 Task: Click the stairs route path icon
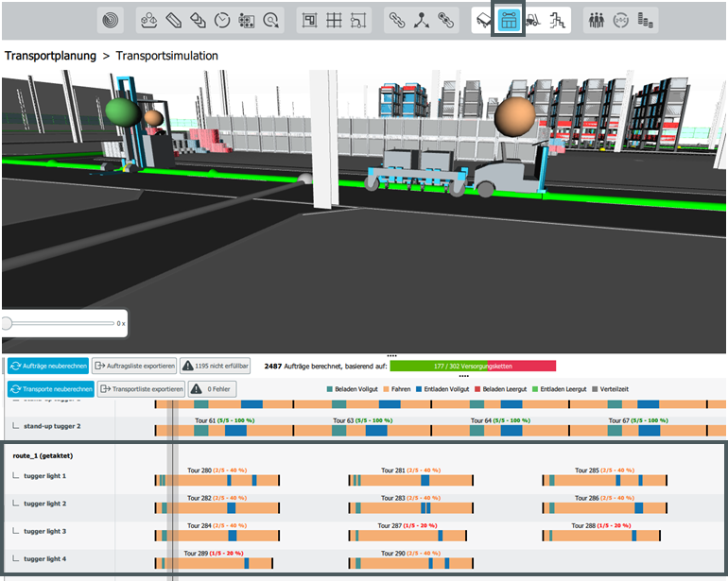click(x=557, y=21)
